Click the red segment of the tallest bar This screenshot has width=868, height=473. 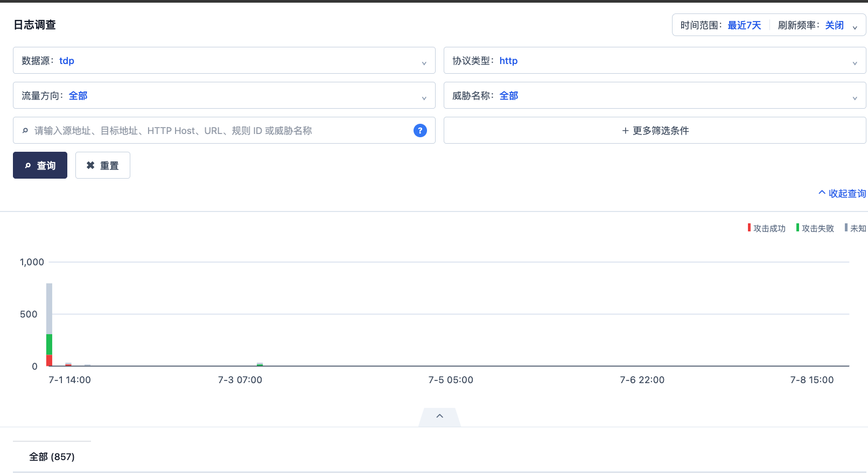pyautogui.click(x=49, y=361)
